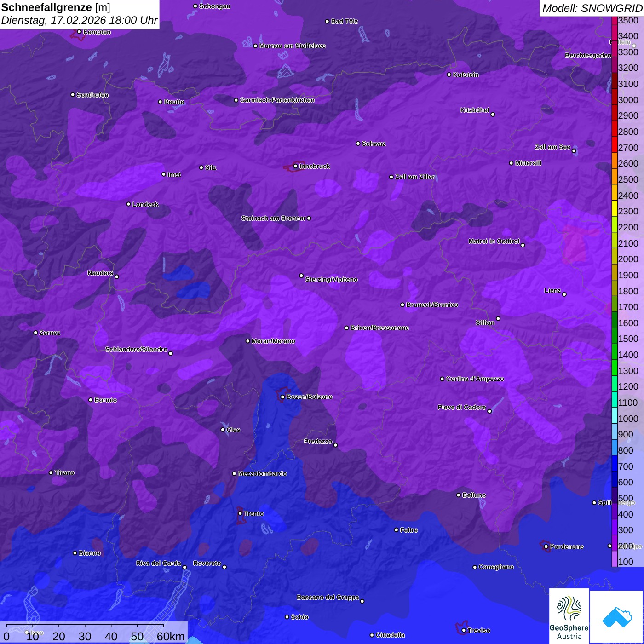This screenshot has height=644, width=644.
Task: Select the red 2700 m legend color
Action: pyautogui.click(x=615, y=144)
